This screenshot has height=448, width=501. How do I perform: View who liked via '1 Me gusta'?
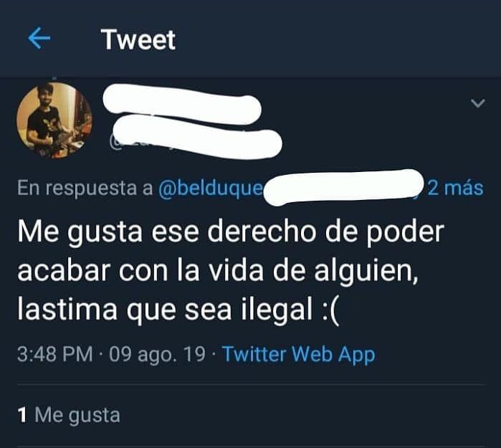pyautogui.click(x=69, y=415)
